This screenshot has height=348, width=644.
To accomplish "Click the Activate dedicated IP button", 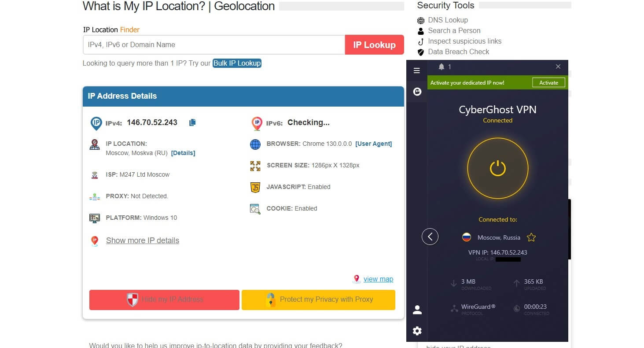I will pyautogui.click(x=548, y=82).
